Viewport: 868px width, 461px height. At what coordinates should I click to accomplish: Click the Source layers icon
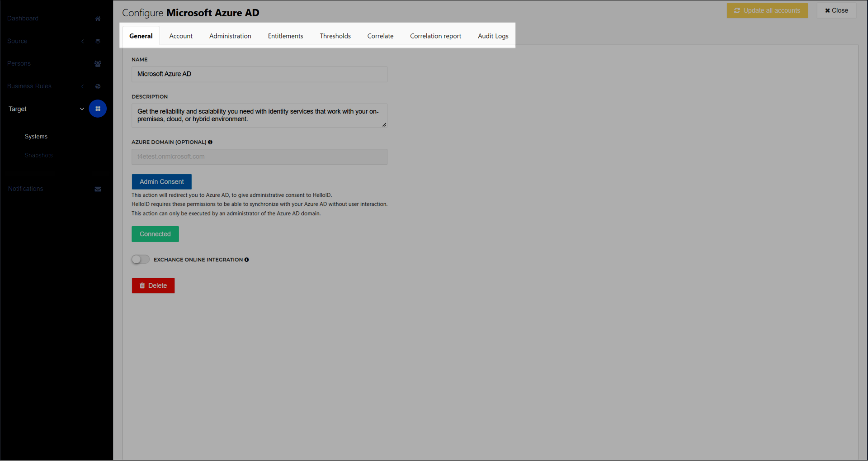(98, 41)
